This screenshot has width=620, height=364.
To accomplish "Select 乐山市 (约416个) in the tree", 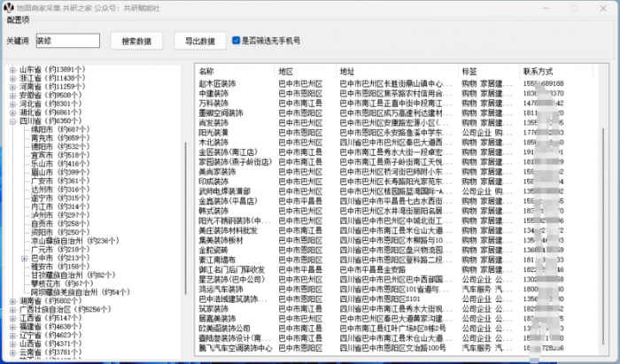I will [60, 164].
